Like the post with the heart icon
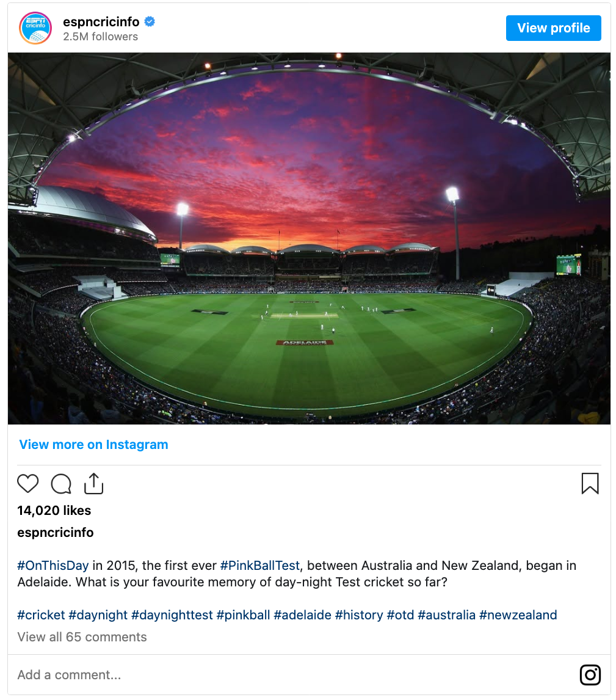Viewport: 616px width, 700px height. (28, 484)
